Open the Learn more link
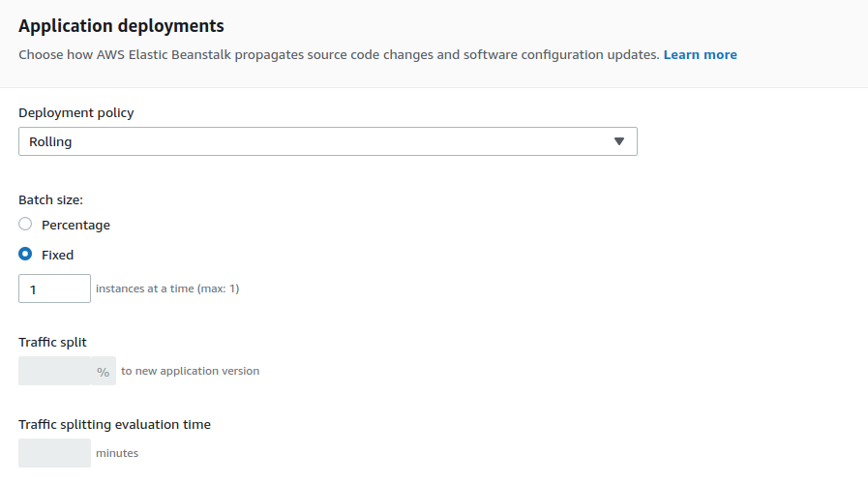868x486 pixels. (x=701, y=55)
